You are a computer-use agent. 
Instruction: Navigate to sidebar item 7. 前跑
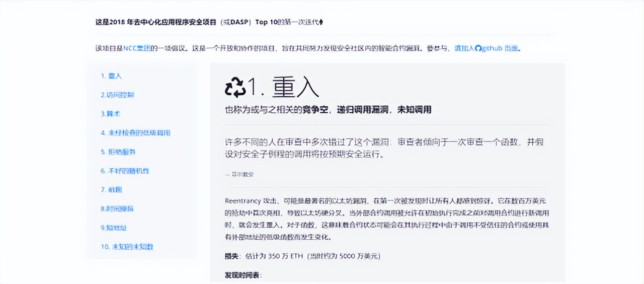coord(111,190)
